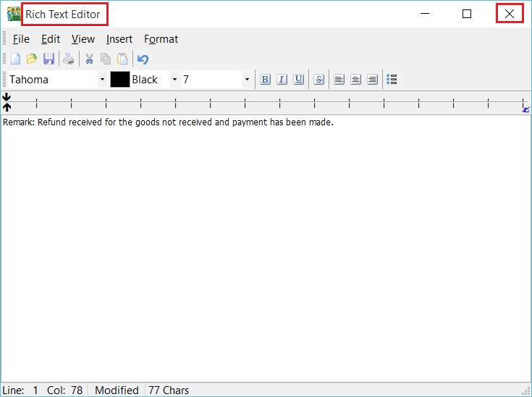The image size is (532, 397).
Task: Cut selection with the scissors icon
Action: coord(89,59)
